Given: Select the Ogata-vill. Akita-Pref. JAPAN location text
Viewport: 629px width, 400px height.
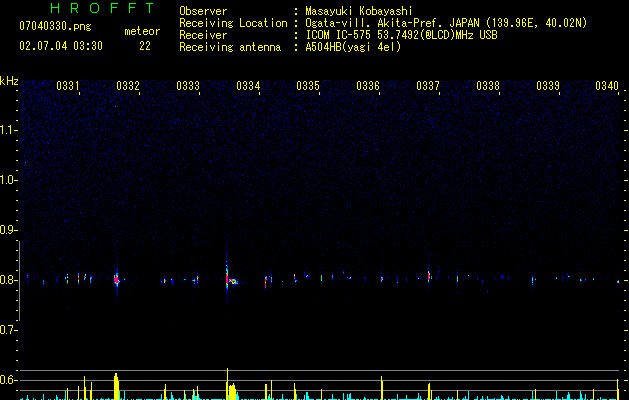Looking at the screenshot, I should coord(446,23).
